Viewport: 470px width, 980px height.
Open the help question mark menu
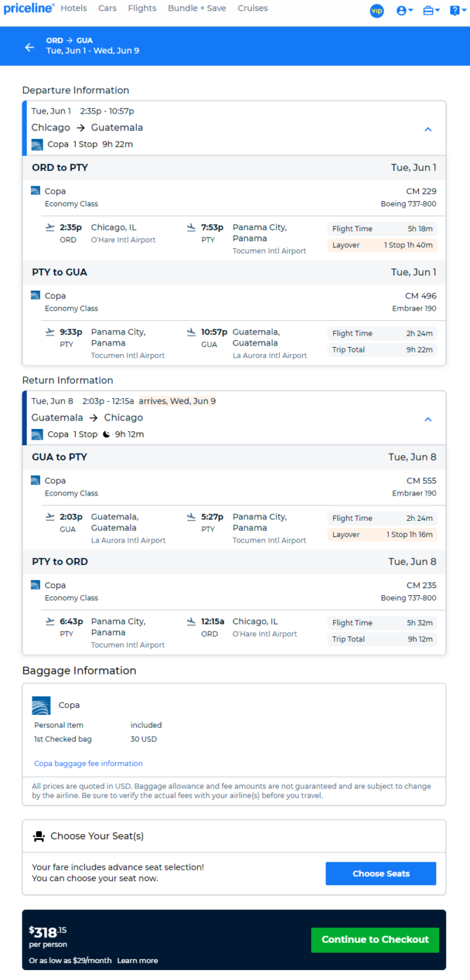click(457, 11)
